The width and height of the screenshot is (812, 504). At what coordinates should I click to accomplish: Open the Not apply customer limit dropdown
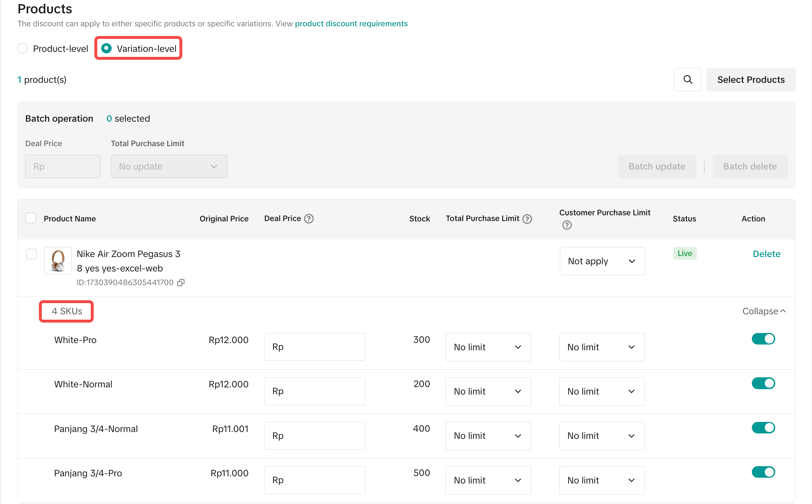pos(602,261)
